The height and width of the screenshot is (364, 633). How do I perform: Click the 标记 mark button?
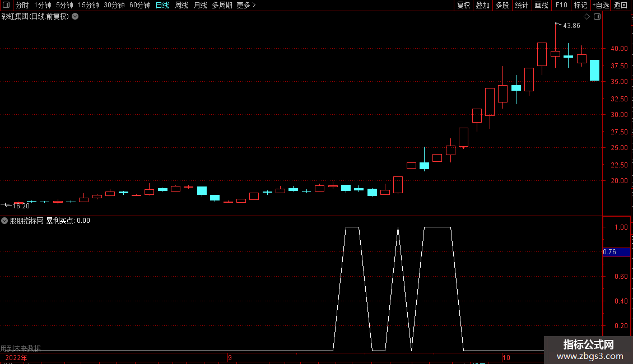pos(580,5)
